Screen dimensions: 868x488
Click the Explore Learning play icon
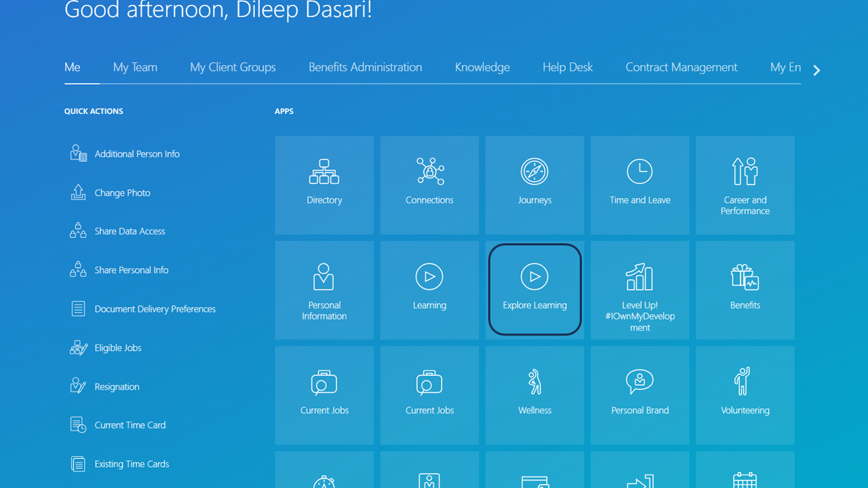tap(534, 277)
